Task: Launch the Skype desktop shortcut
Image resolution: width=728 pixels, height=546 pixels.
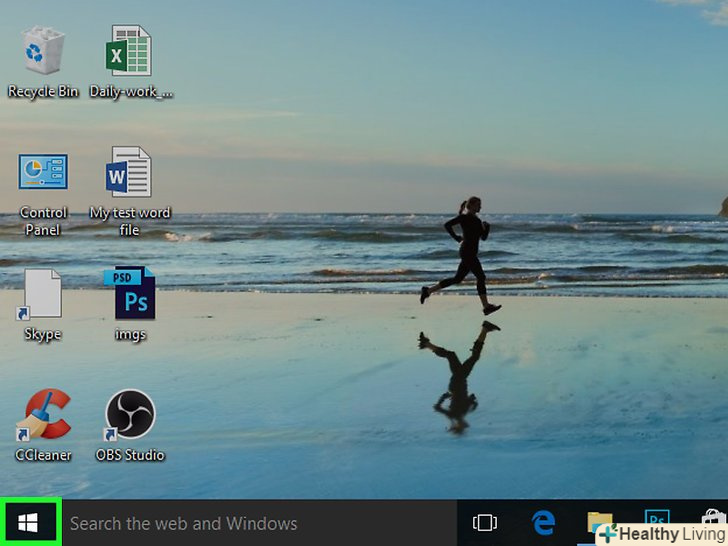Action: (x=43, y=295)
